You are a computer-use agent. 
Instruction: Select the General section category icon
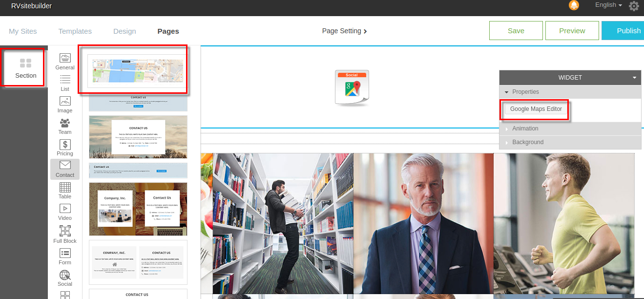(x=65, y=61)
